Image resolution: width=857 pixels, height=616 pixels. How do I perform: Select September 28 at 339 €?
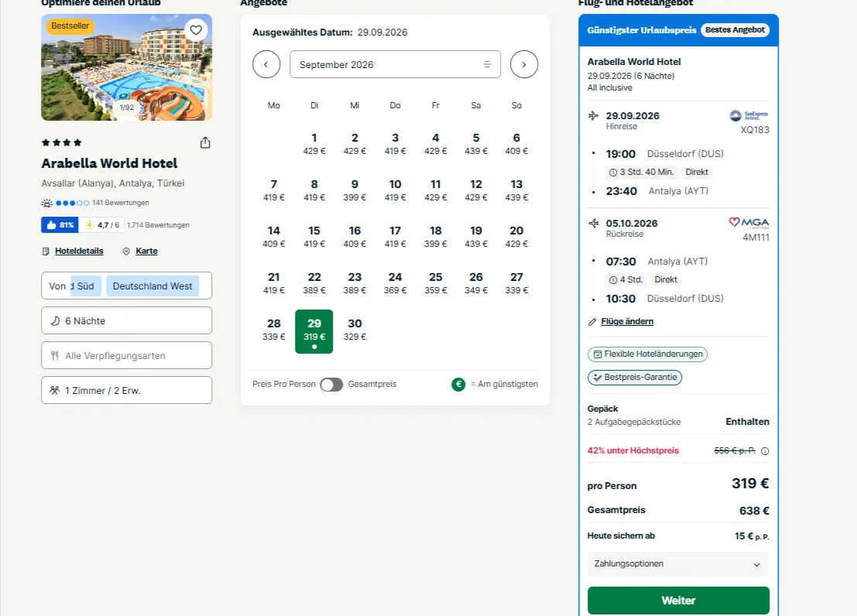[274, 330]
